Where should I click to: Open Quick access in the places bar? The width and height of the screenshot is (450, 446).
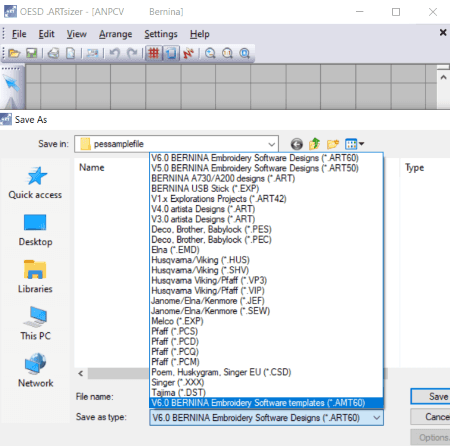click(x=35, y=183)
